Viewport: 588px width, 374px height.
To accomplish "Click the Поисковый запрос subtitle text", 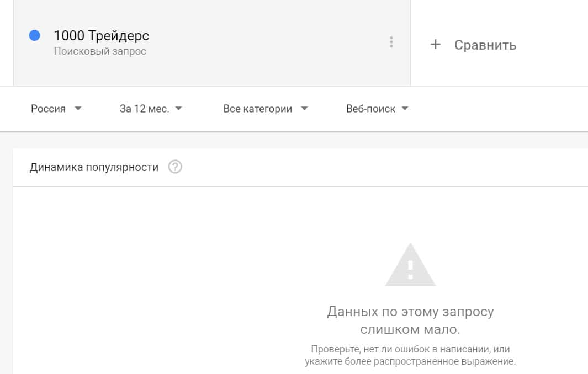I will tap(100, 51).
